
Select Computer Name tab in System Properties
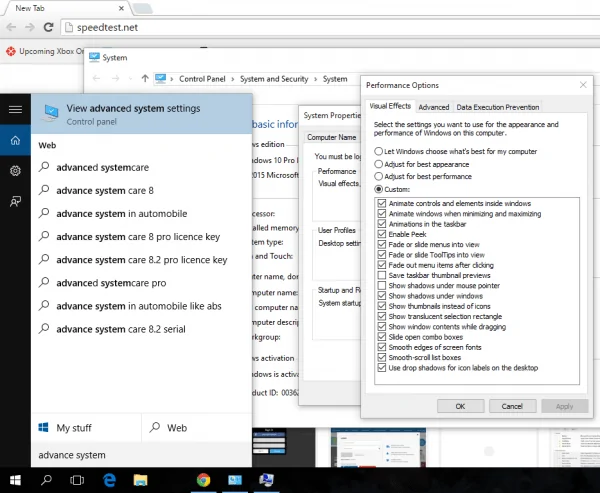[x=331, y=137]
